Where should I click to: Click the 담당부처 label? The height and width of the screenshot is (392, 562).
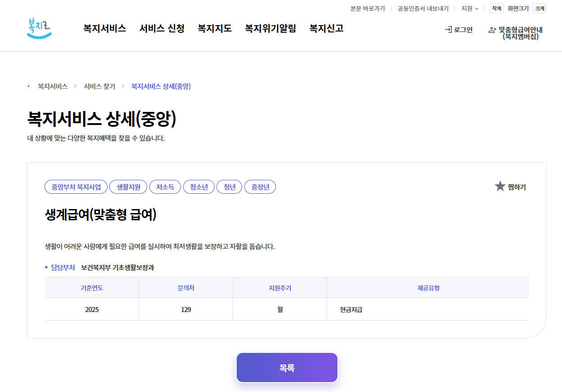[x=63, y=267]
